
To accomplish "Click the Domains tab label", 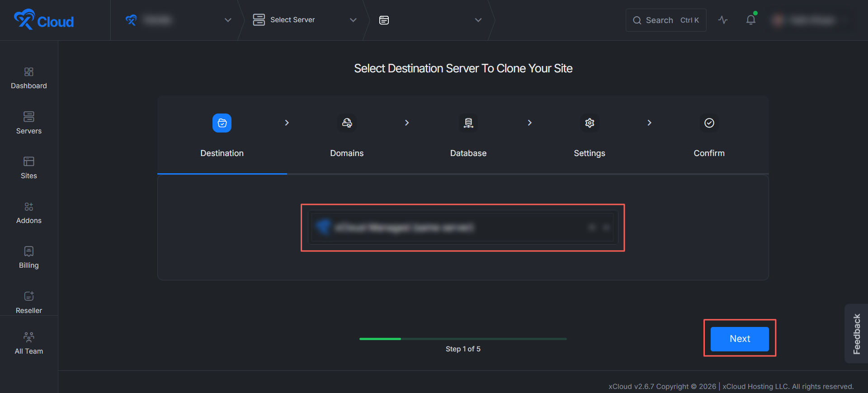I will coord(347,153).
